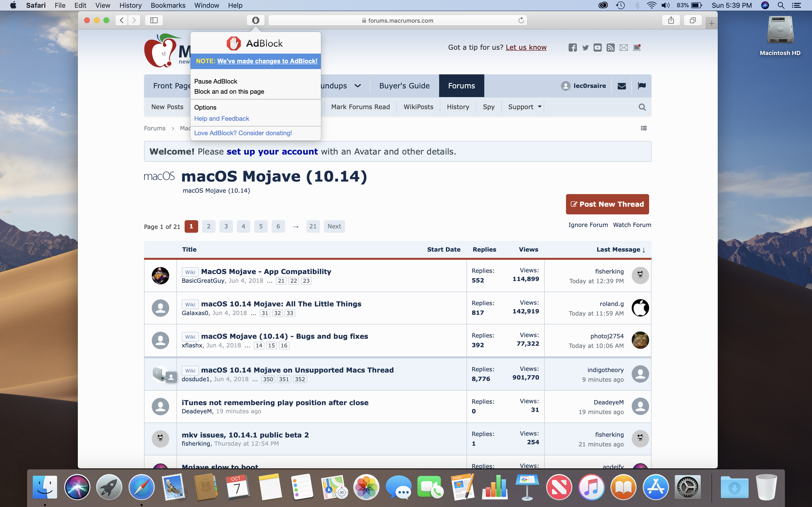Open forum search magnifier icon
Image resolution: width=812 pixels, height=507 pixels.
coord(642,107)
